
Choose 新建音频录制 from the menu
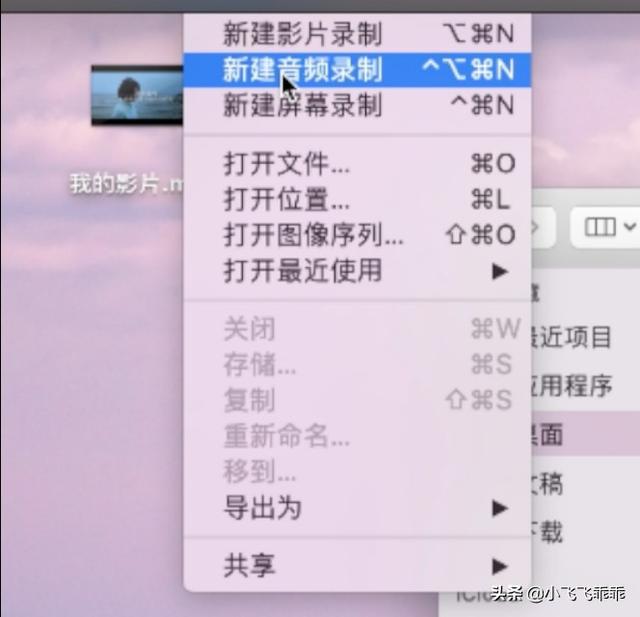pyautogui.click(x=357, y=69)
